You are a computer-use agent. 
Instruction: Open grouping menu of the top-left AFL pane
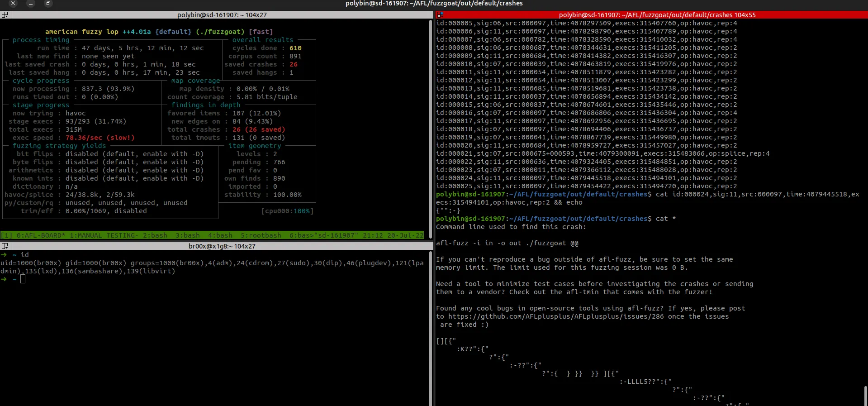(5, 15)
